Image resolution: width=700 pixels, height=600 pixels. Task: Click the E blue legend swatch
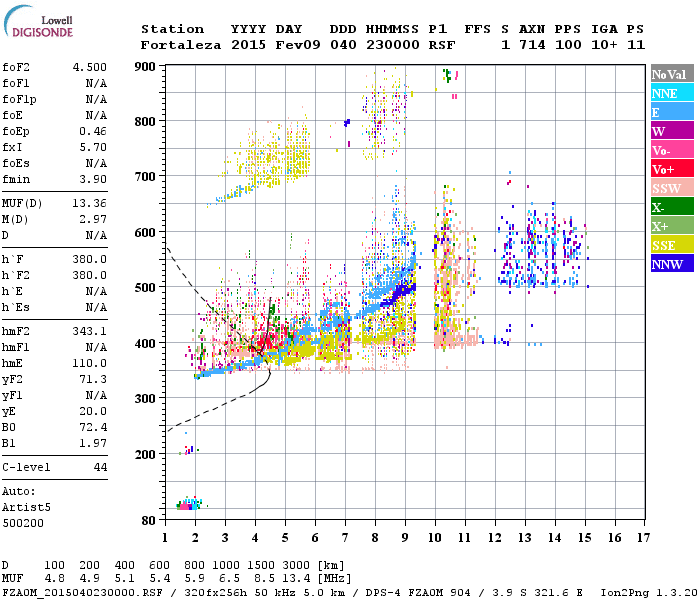click(x=672, y=111)
